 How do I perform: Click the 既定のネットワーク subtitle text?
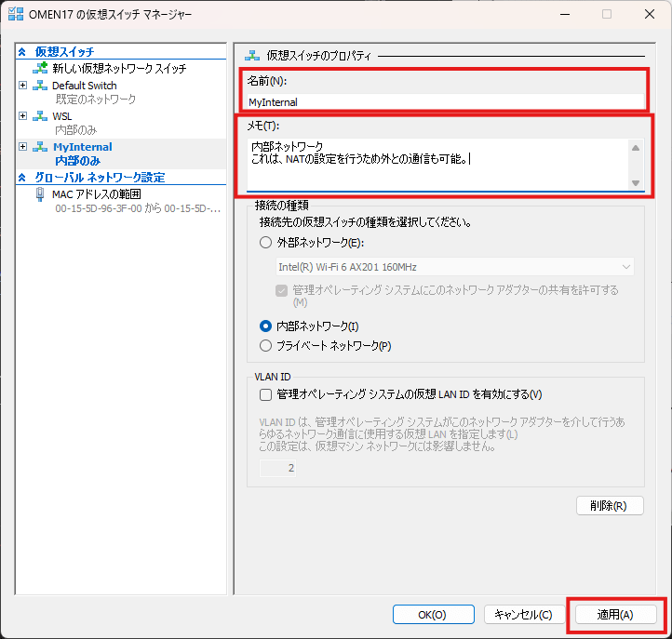point(95,99)
